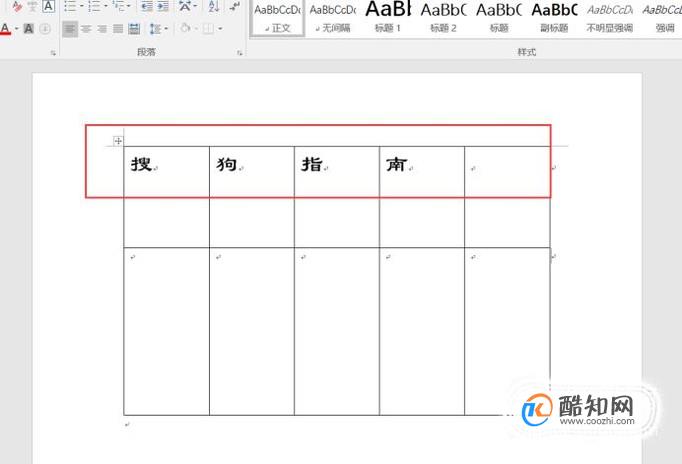This screenshot has width=682, height=464.
Task: Open the borders dropdown arrow
Action: click(220, 29)
